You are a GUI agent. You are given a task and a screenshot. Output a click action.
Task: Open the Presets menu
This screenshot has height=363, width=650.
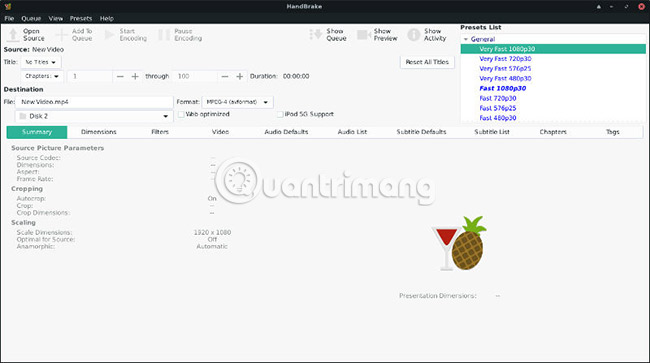click(81, 18)
